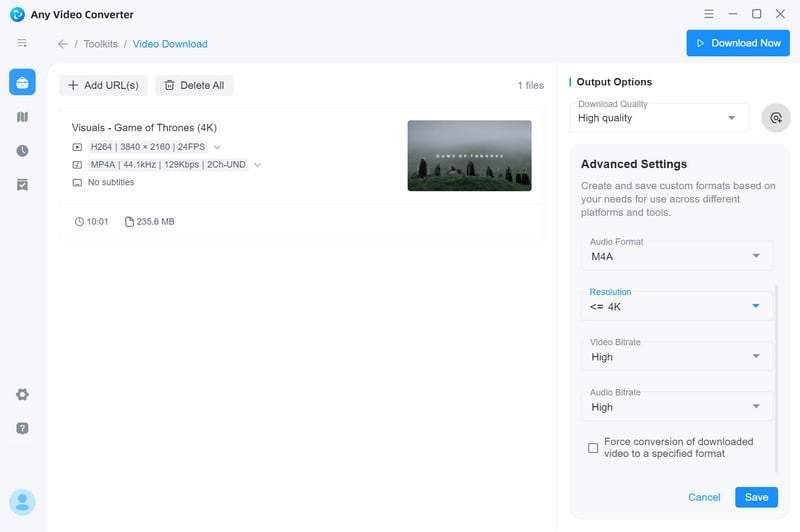Click the advanced settings round icon button
The image size is (800, 532).
(776, 118)
